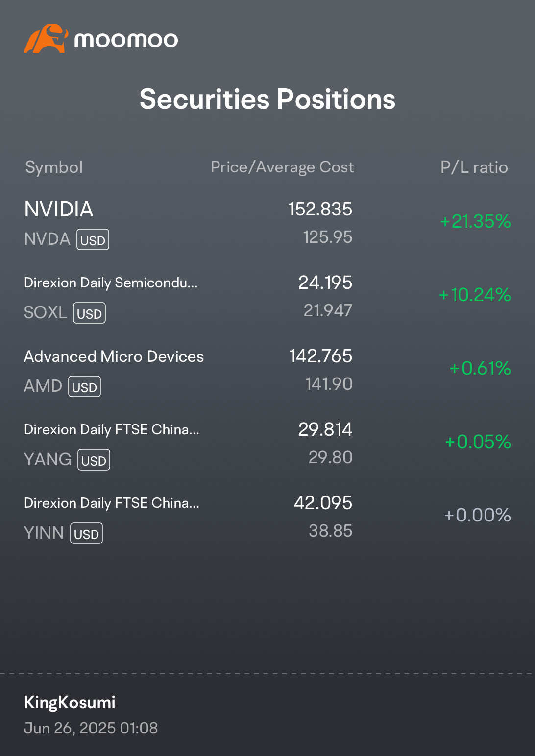Select the Price/Average Cost column header
Screen dimensions: 535x756
(x=282, y=167)
